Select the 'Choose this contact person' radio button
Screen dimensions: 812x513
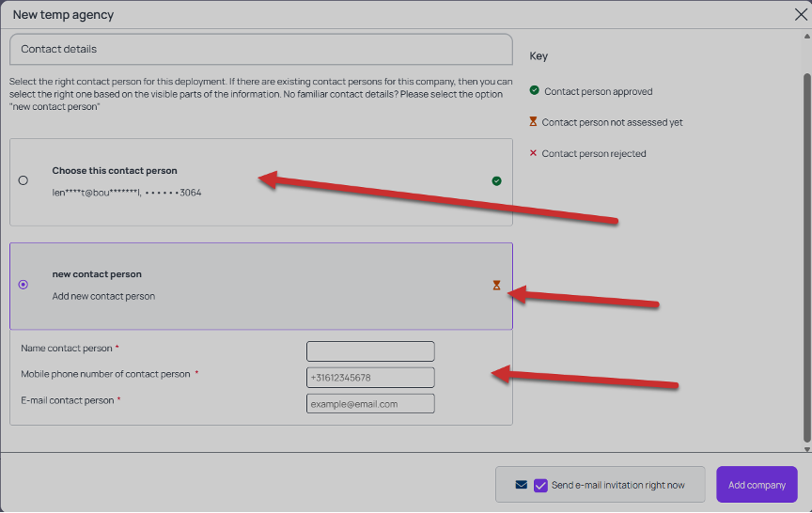coord(23,180)
